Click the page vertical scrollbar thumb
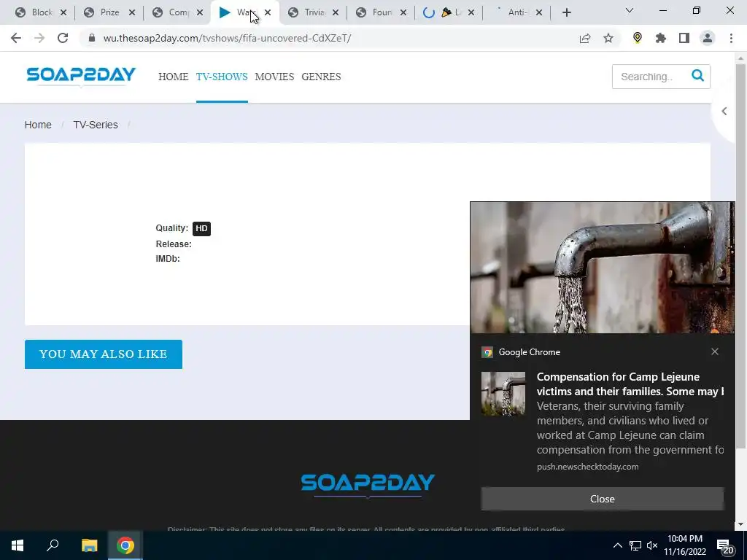 (741, 256)
